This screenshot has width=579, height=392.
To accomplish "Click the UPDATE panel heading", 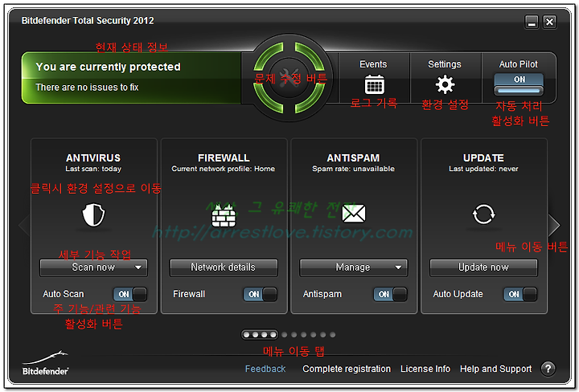I will (483, 157).
